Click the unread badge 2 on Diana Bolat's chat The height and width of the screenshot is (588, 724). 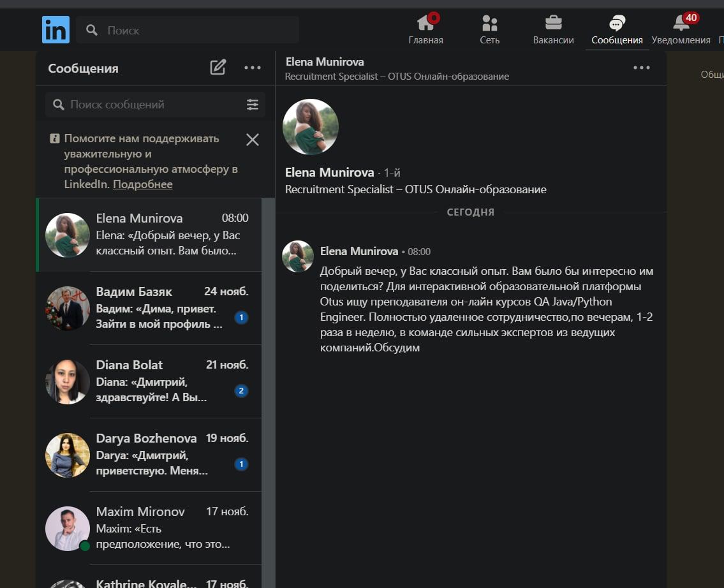tap(241, 391)
